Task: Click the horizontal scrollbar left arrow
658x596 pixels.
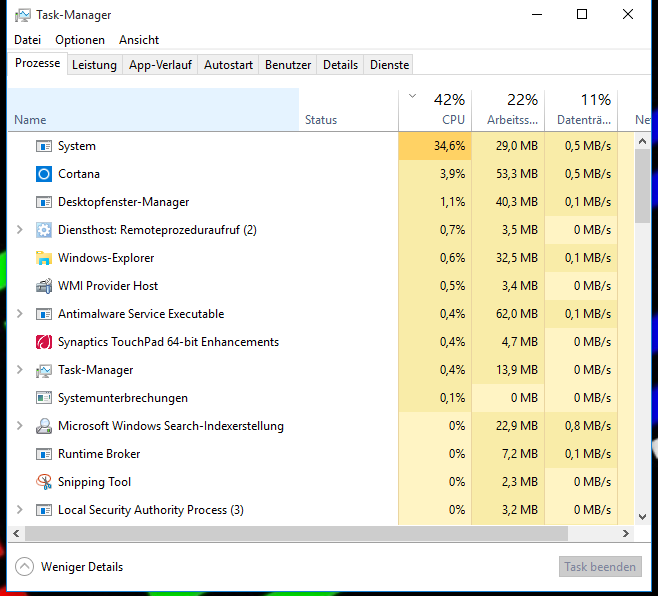Action: click(x=16, y=533)
